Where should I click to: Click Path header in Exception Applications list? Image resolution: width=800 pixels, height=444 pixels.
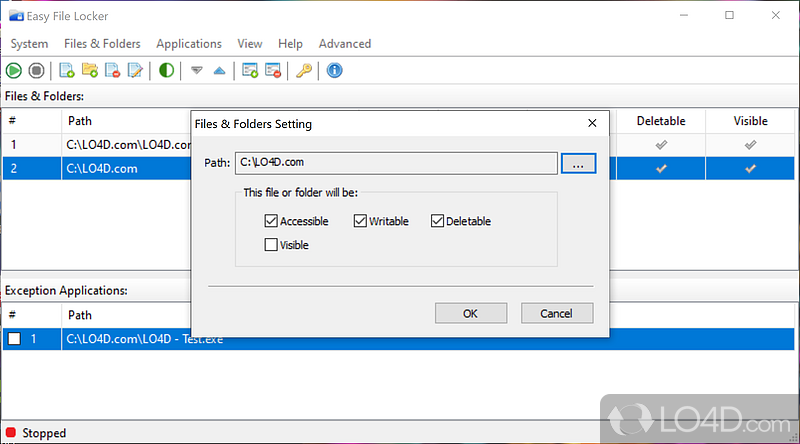tap(80, 315)
